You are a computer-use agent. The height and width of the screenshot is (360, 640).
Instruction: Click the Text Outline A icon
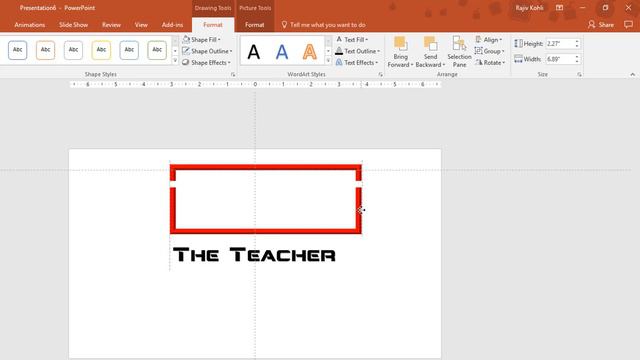tap(339, 51)
